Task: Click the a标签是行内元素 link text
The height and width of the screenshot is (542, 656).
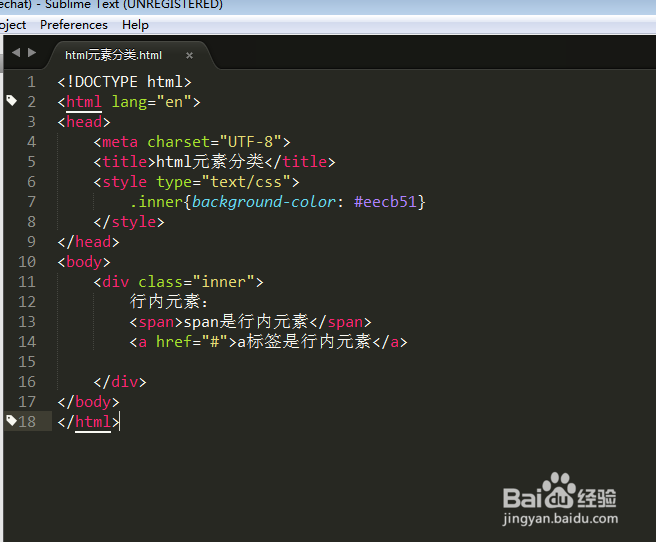Action: tap(304, 342)
